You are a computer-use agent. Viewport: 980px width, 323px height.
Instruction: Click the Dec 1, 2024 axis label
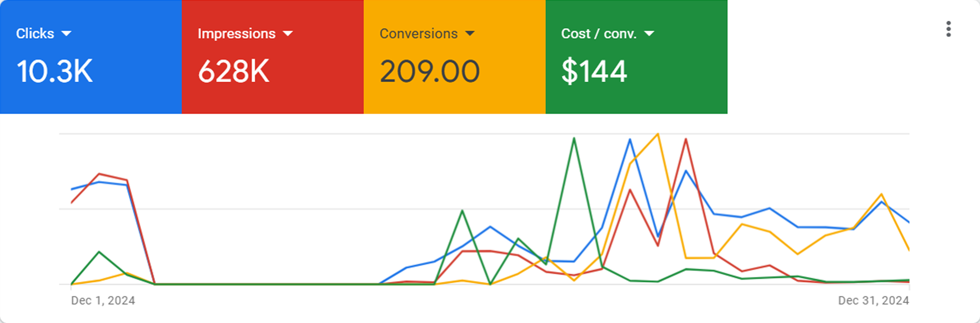coord(103,301)
